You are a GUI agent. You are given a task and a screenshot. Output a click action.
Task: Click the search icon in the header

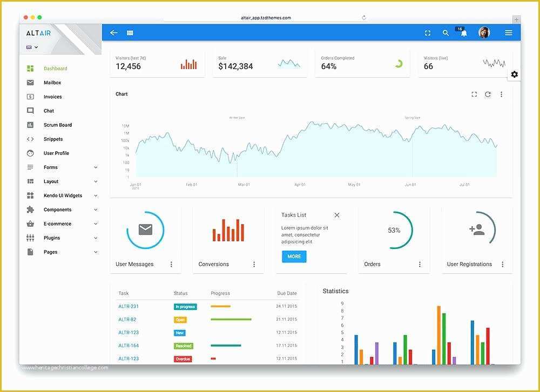[446, 32]
